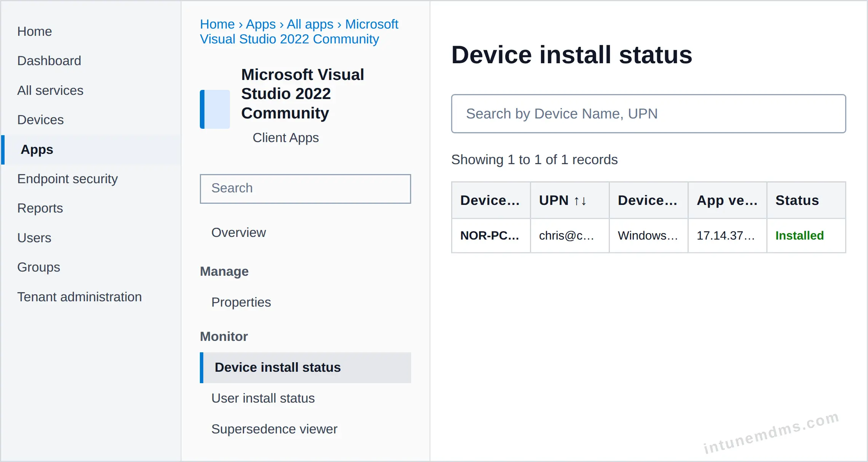Open User install status
Image resolution: width=868 pixels, height=462 pixels.
pos(263,398)
